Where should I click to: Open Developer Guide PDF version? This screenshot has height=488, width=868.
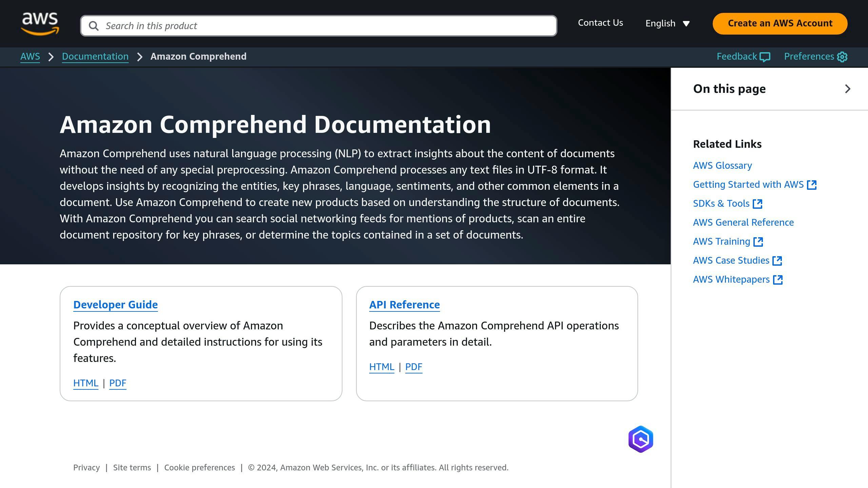click(x=118, y=383)
